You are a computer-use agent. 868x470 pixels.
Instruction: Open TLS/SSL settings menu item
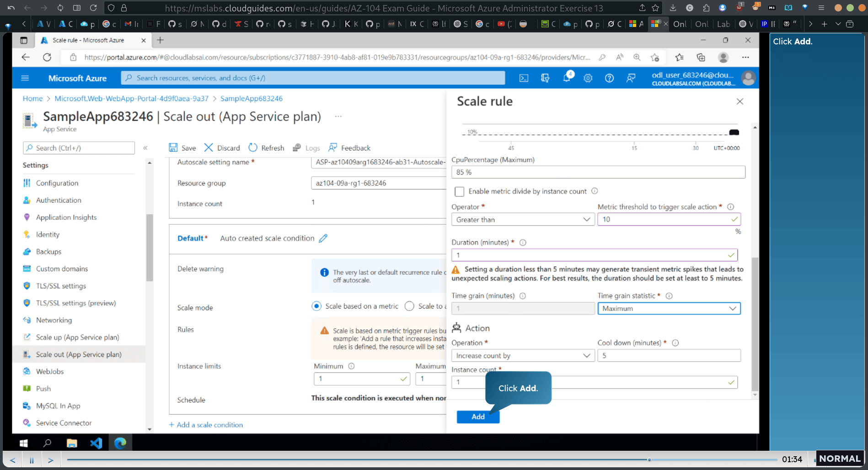(x=61, y=286)
